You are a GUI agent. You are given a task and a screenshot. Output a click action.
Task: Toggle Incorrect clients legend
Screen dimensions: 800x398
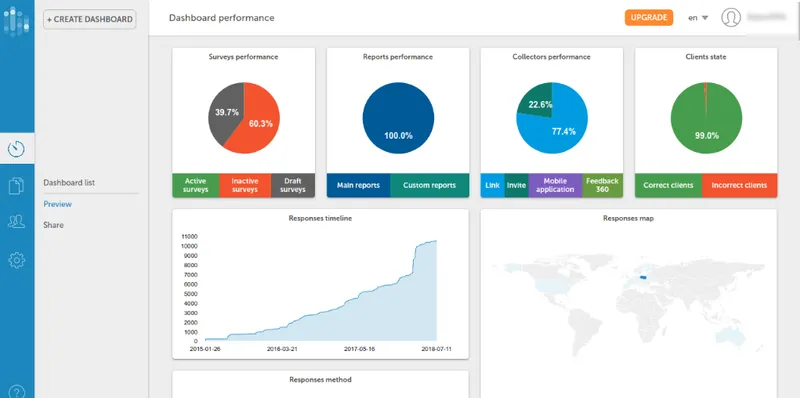739,185
